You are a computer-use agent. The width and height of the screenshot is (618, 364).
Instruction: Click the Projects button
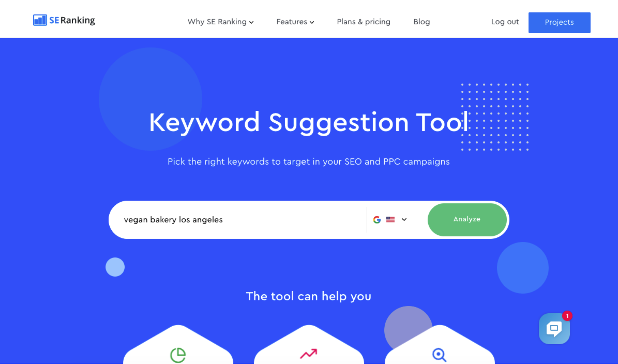559,22
